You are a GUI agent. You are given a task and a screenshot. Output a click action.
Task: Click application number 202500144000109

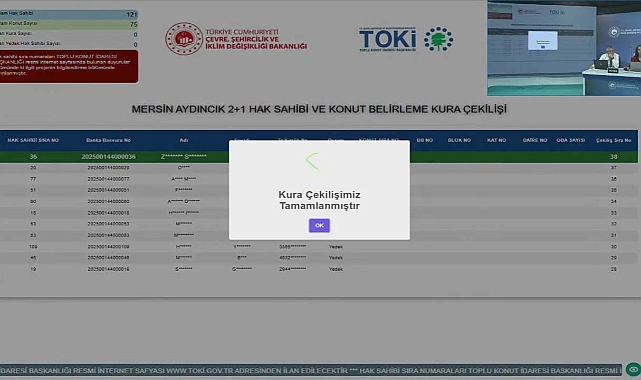108,247
